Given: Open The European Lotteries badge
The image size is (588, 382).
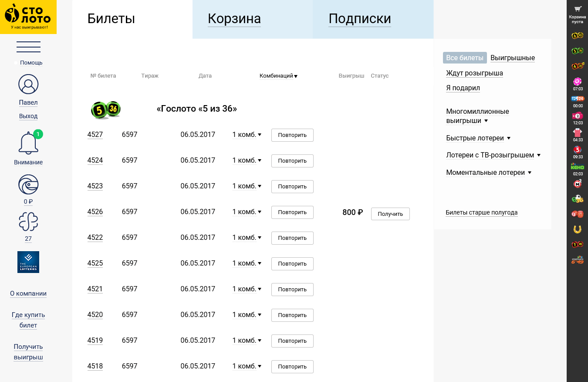Looking at the screenshot, I should point(28,262).
